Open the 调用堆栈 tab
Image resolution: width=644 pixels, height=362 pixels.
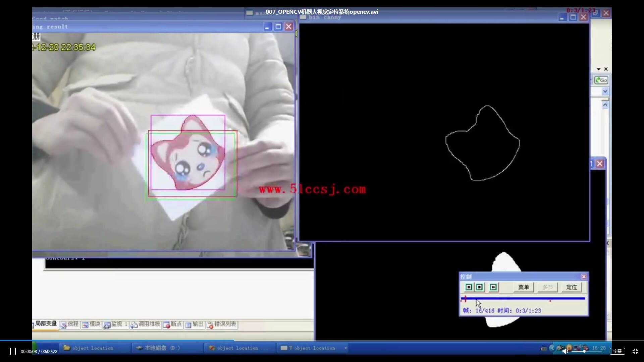(x=146, y=324)
